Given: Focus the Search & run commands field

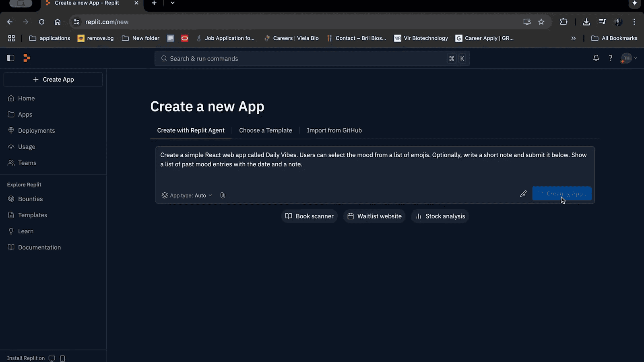Looking at the screenshot, I should coord(306,59).
